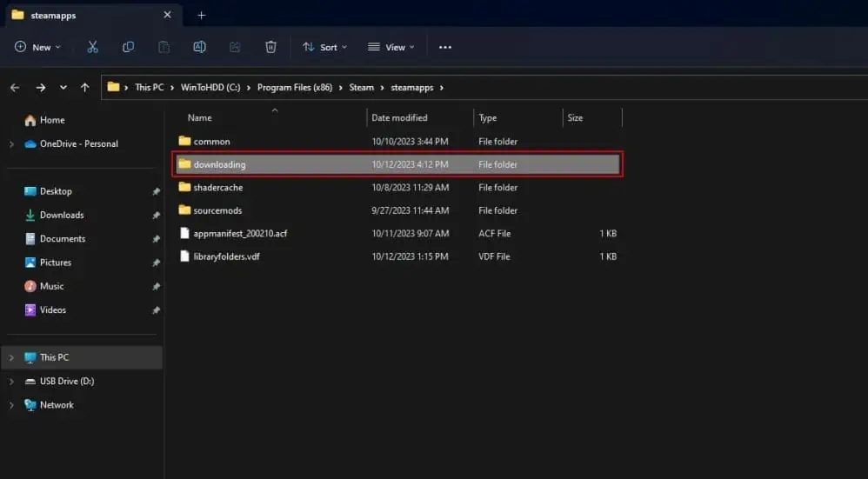Screen dimensions: 868x479
Task: Show recent locations dropdown chevron
Action: tap(63, 88)
